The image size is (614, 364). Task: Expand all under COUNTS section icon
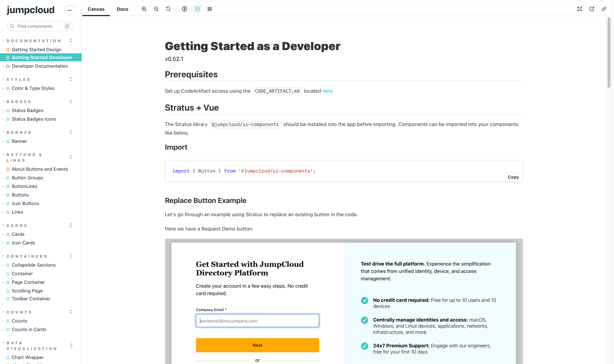(71, 312)
